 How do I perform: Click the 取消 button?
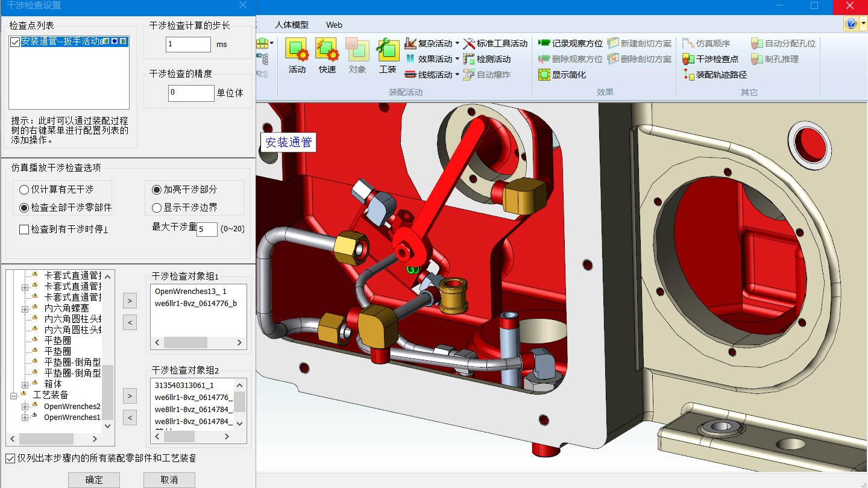tap(169, 480)
